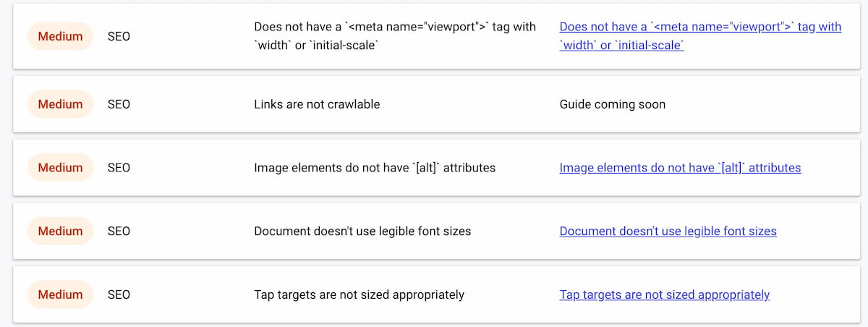This screenshot has height=327, width=868.
Task: Select Medium badge in the tap targets row
Action: coord(60,295)
